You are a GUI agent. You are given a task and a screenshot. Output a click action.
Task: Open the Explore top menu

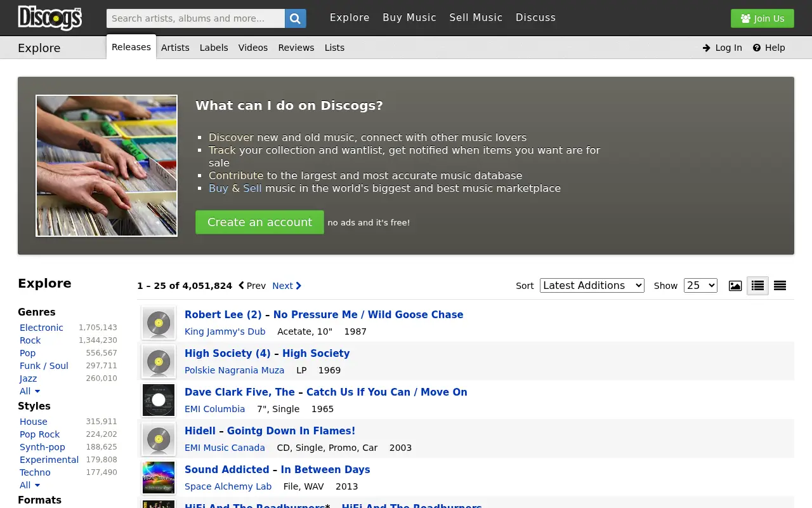point(350,18)
